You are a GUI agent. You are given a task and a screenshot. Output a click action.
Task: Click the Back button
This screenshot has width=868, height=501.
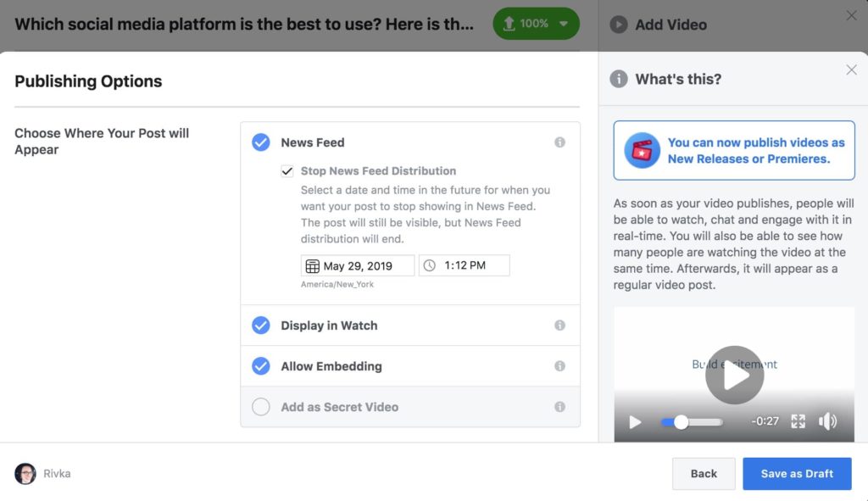click(x=704, y=474)
